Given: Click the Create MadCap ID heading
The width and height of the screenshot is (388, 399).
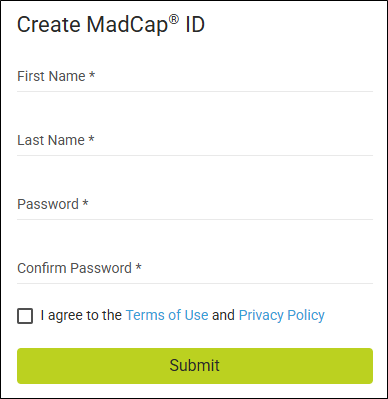Looking at the screenshot, I should coord(111,25).
